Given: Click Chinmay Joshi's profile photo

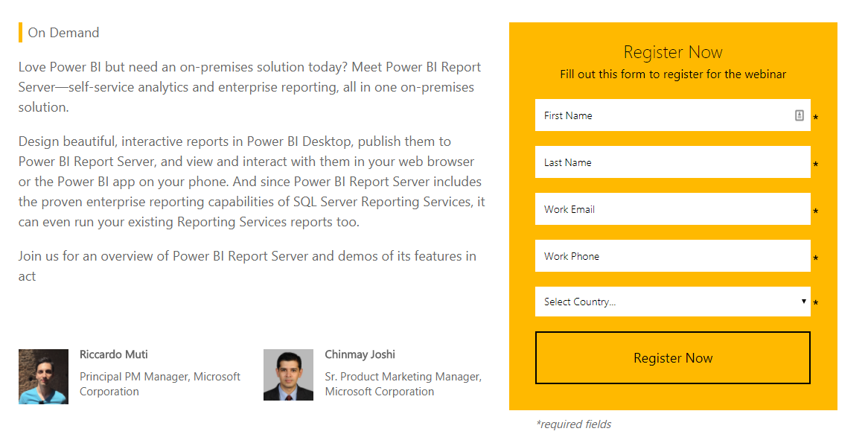Looking at the screenshot, I should coord(288,375).
